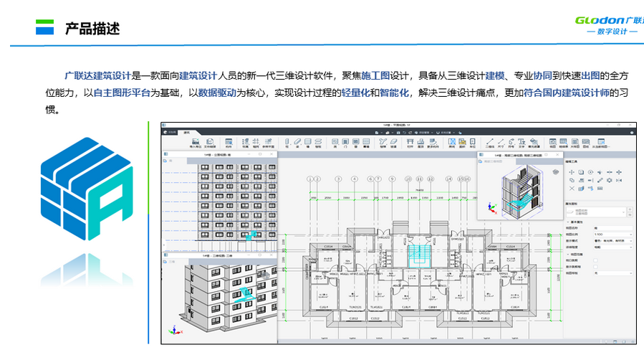This screenshot has width=644, height=350.
Task: Click the 产品描述 slide heading
Action: (92, 29)
